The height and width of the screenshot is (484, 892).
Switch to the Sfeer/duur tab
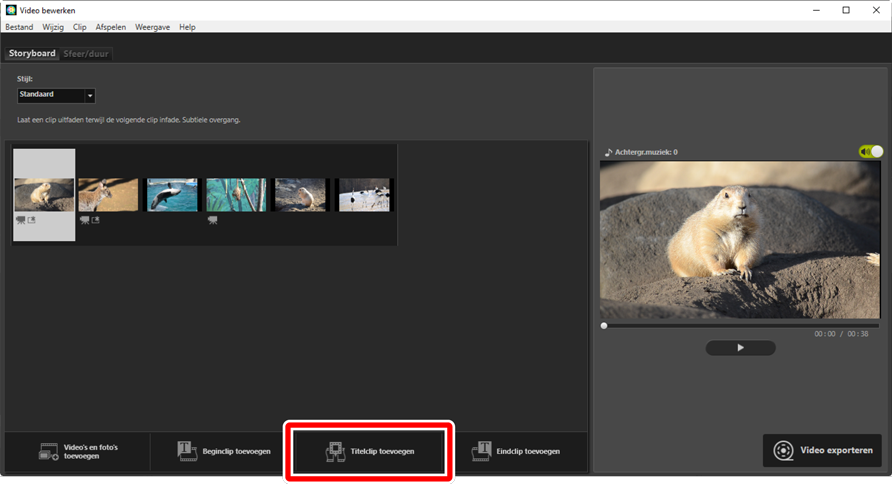click(86, 53)
